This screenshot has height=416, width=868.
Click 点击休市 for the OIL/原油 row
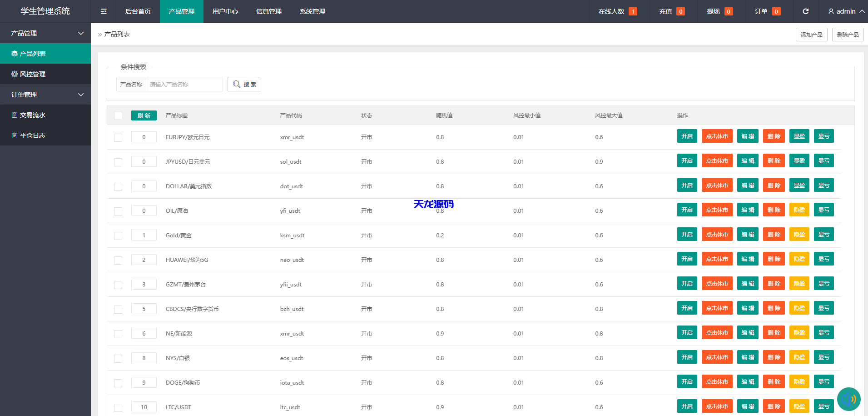click(x=717, y=210)
